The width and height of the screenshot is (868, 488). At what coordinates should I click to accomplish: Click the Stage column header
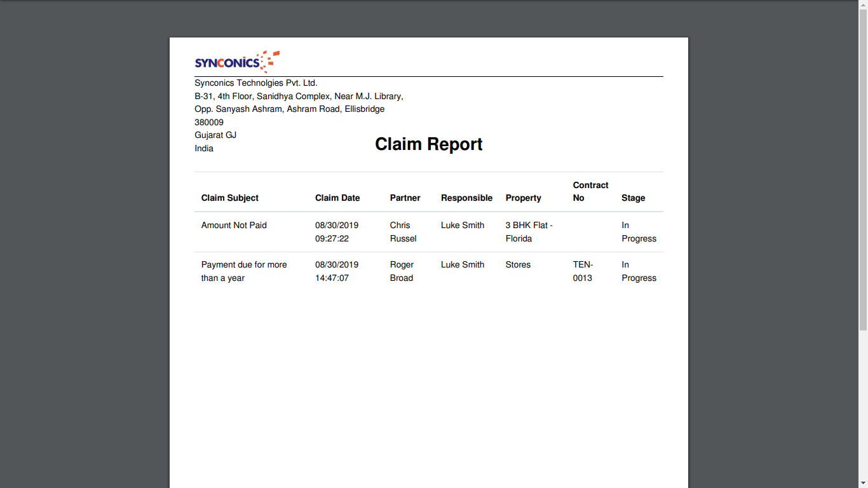point(633,198)
